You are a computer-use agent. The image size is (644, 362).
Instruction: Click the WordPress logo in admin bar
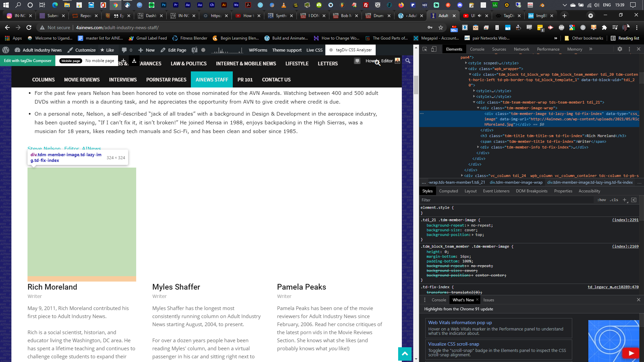point(6,50)
